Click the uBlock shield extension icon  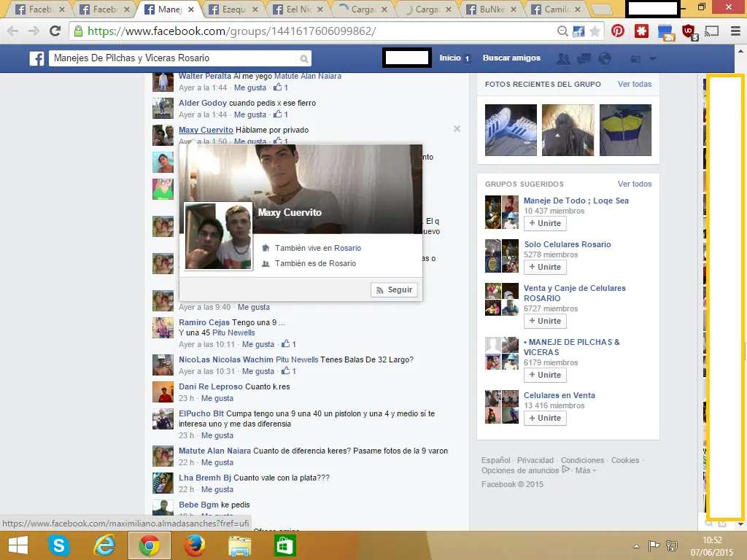point(689,32)
